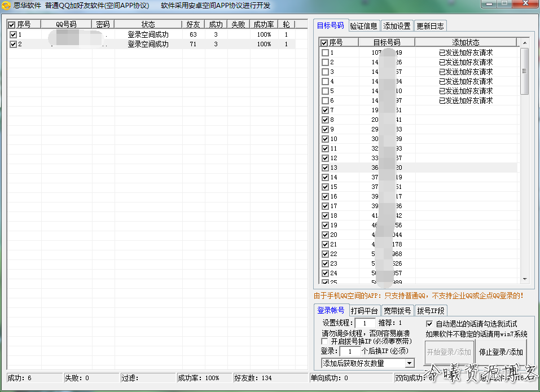Viewport: 540px width, 392px height.
Task: Click 登录空间成功 status in account row 1
Action: 148,34
